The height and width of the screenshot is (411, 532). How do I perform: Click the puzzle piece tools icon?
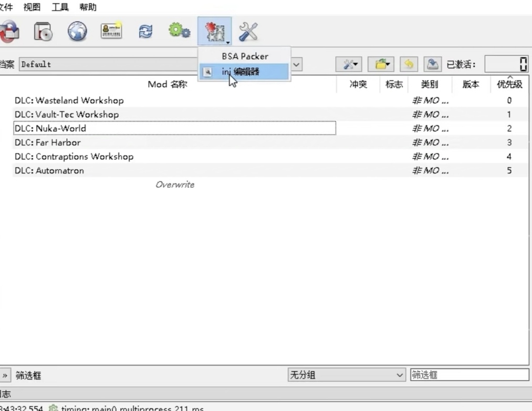coord(215,32)
